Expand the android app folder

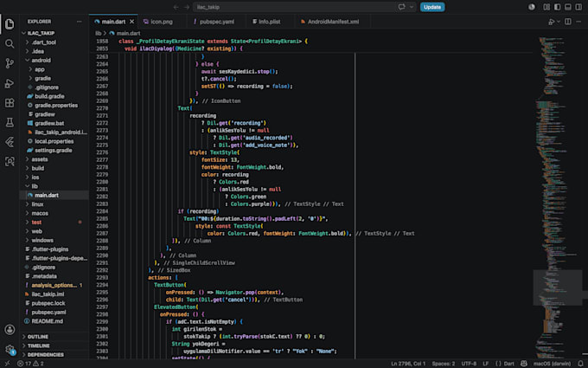click(54, 69)
